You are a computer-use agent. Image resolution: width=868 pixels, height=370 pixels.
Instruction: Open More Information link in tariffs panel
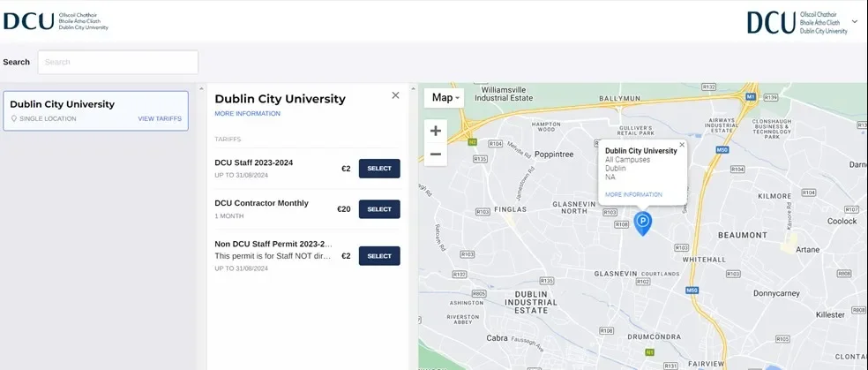pyautogui.click(x=248, y=114)
